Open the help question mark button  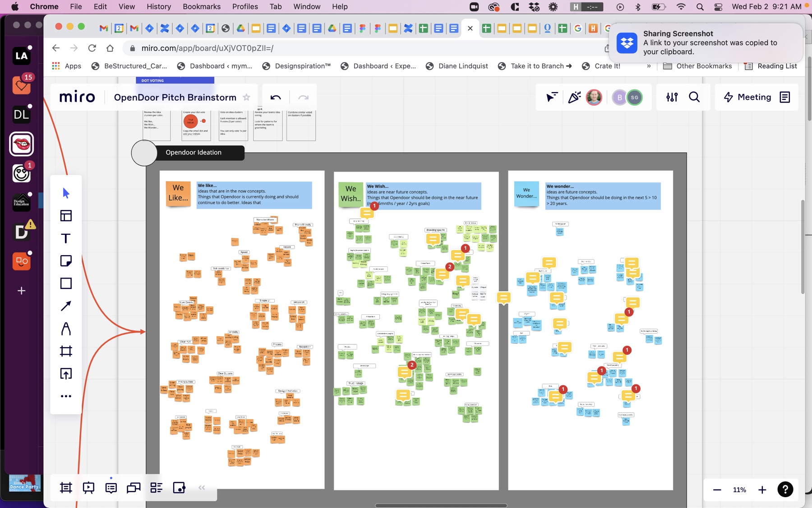785,489
